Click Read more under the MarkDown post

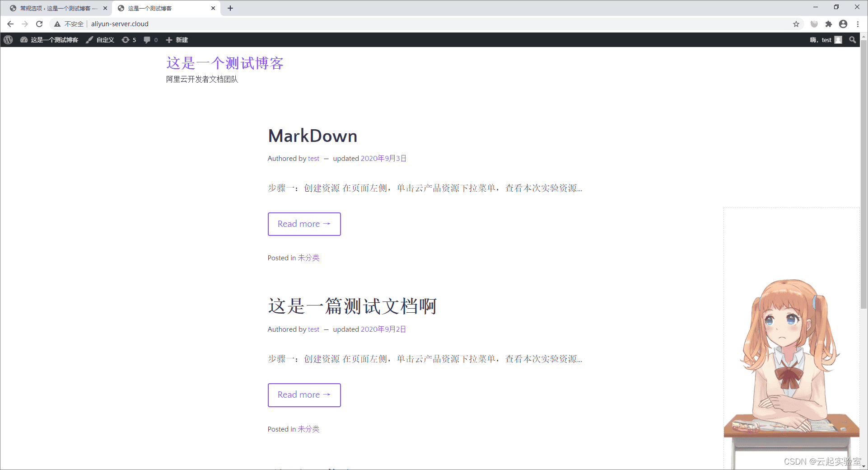[x=304, y=224]
